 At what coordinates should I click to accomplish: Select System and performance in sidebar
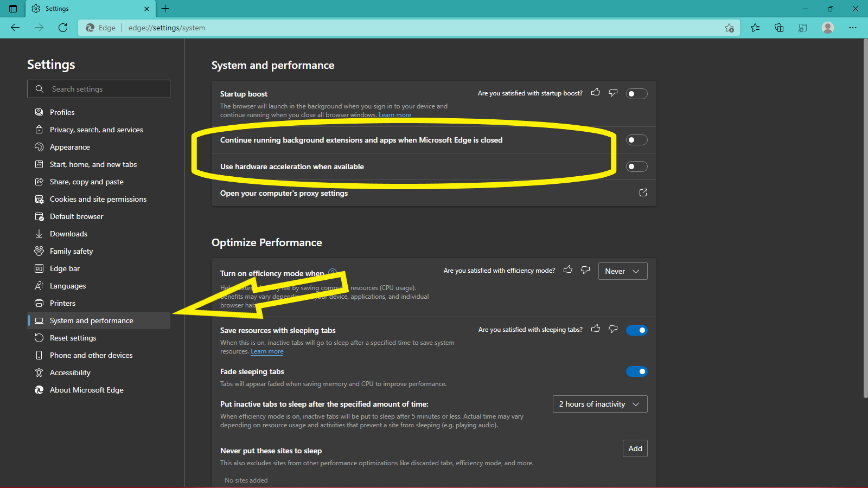[x=99, y=320]
